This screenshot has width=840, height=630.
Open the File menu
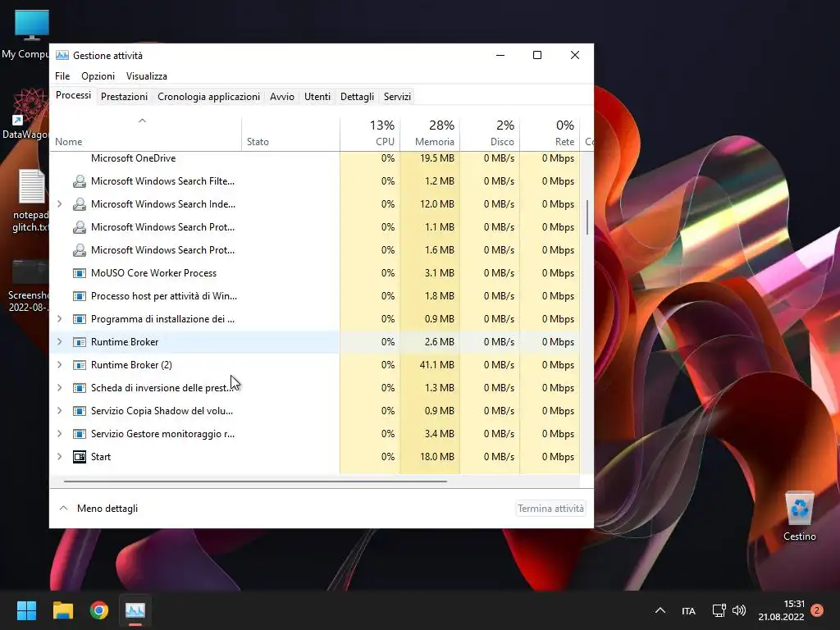click(62, 76)
